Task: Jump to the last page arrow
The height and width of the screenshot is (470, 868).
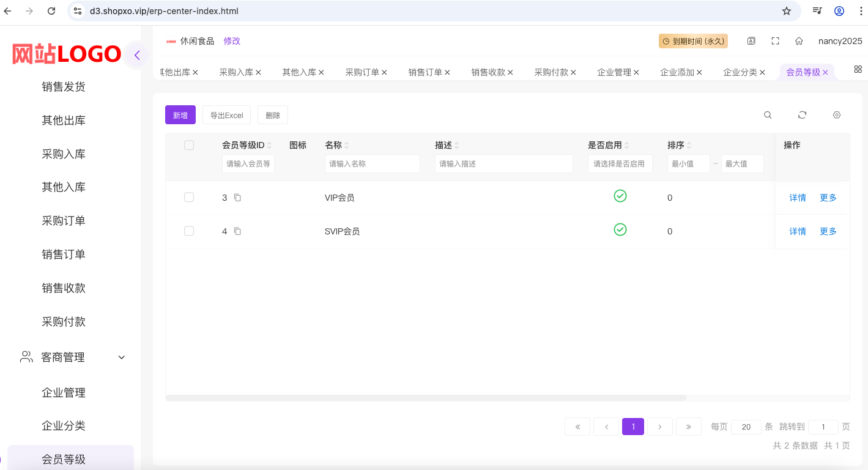Action: pyautogui.click(x=689, y=427)
